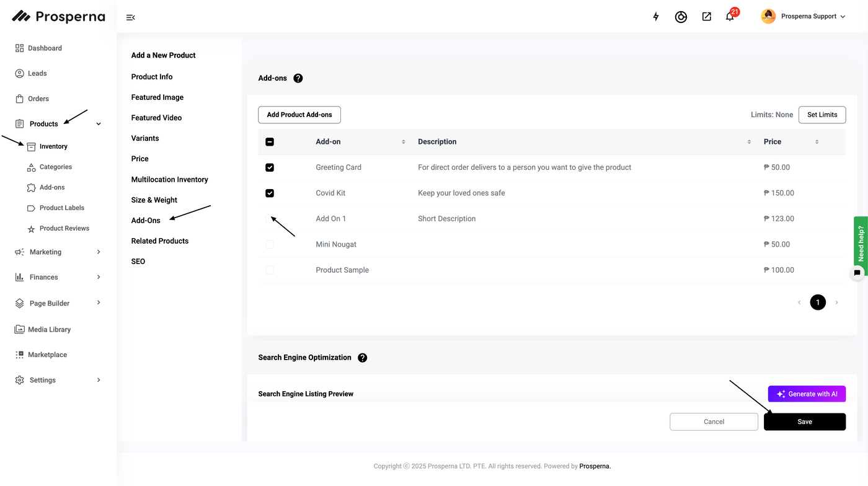Screen dimensions: 868x486
Task: Open the Prosperna Support account dropdown
Action: [804, 17]
